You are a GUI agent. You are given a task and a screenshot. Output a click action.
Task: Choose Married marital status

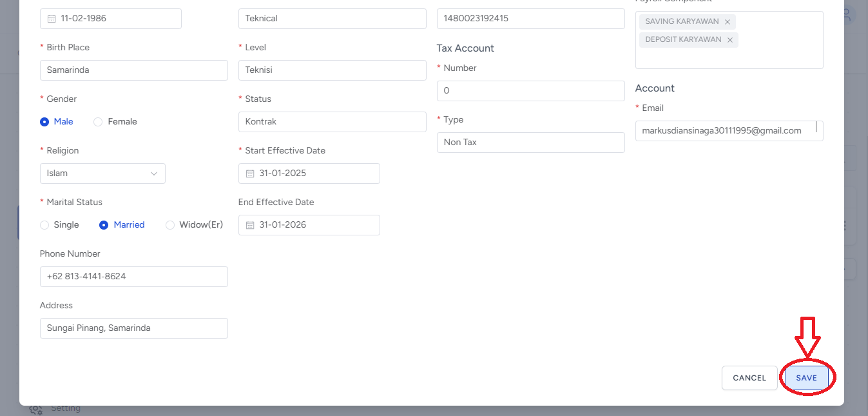tap(104, 225)
